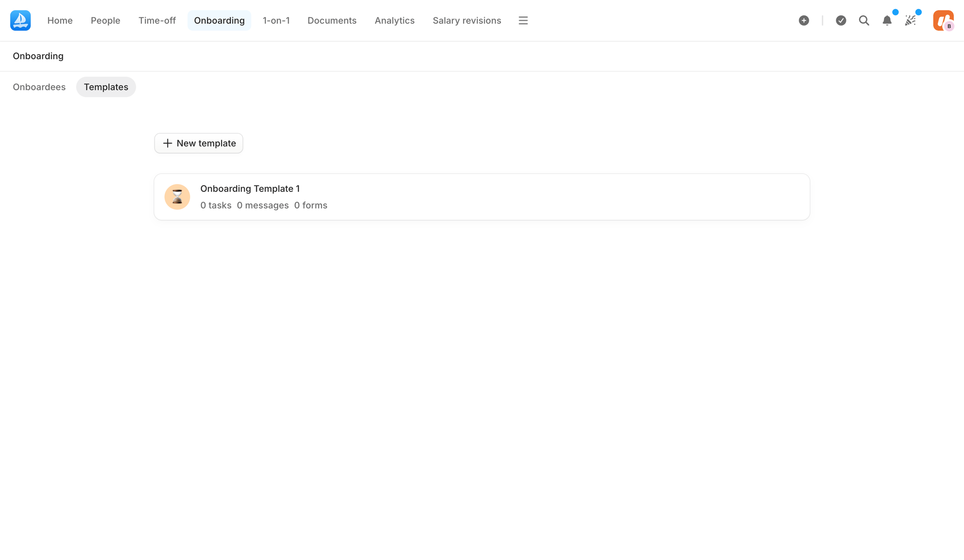The image size is (964, 560).
Task: Click the party popper celebrations icon
Action: 911,20
